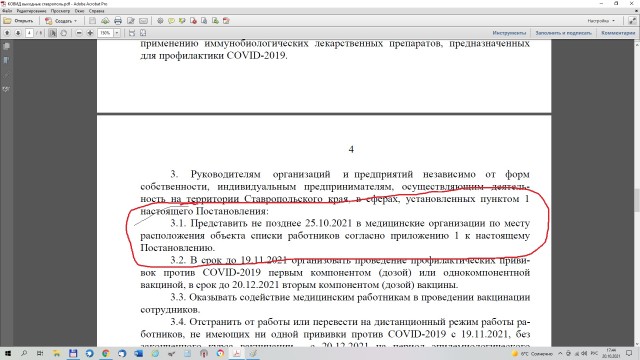This screenshot has width=640, height=360.
Task: Open the gear settings icon in toolbar
Action: pos(160,21)
